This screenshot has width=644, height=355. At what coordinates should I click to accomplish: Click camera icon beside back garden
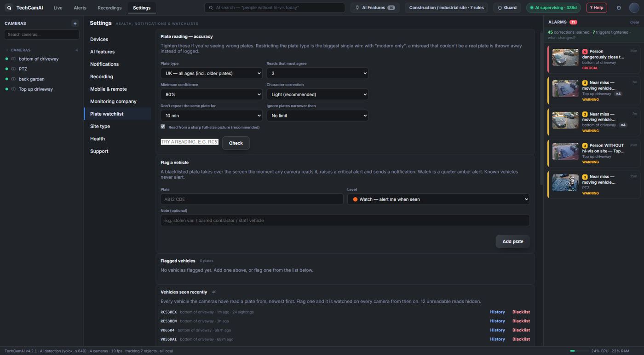pos(13,79)
